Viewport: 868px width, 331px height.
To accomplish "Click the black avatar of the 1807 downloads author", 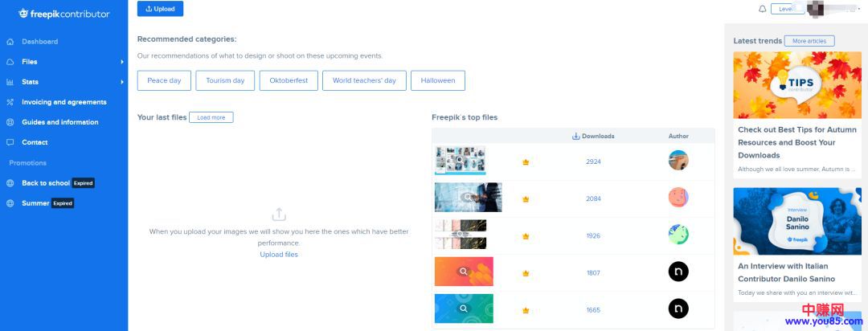I will click(678, 272).
